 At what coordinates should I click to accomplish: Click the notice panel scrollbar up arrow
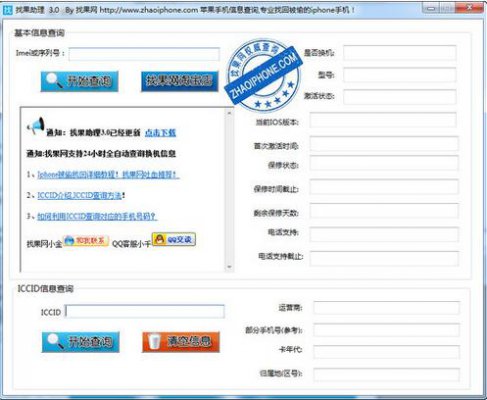pos(229,113)
